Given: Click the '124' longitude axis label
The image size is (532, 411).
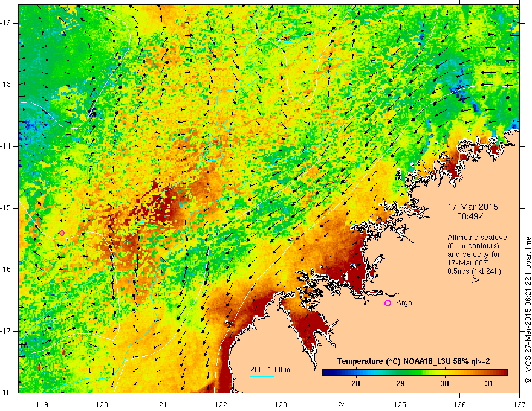Looking at the screenshot, I should tap(340, 404).
